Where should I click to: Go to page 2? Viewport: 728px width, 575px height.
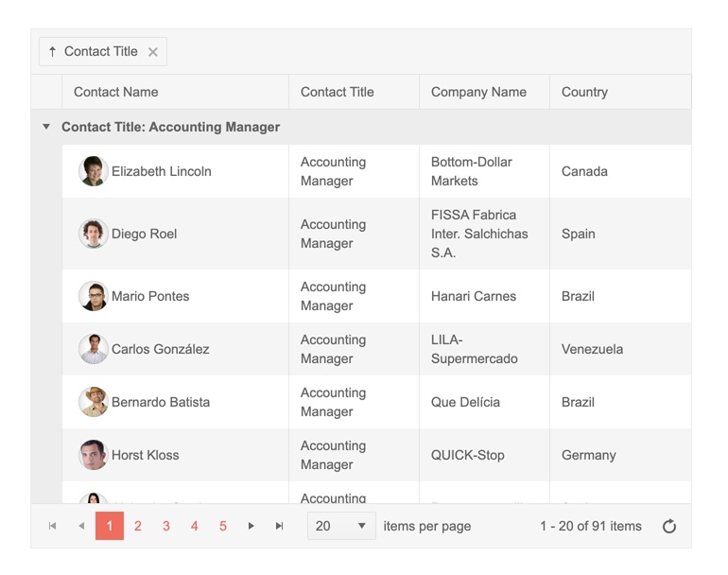tap(138, 527)
